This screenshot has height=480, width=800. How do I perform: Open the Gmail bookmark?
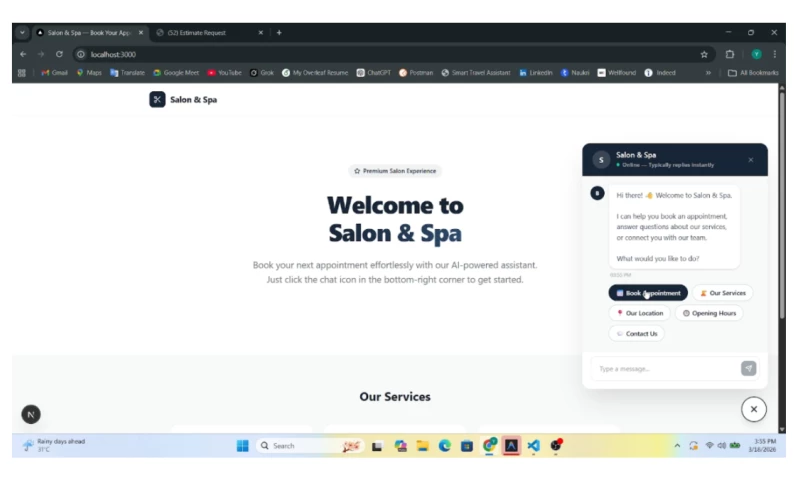point(55,73)
